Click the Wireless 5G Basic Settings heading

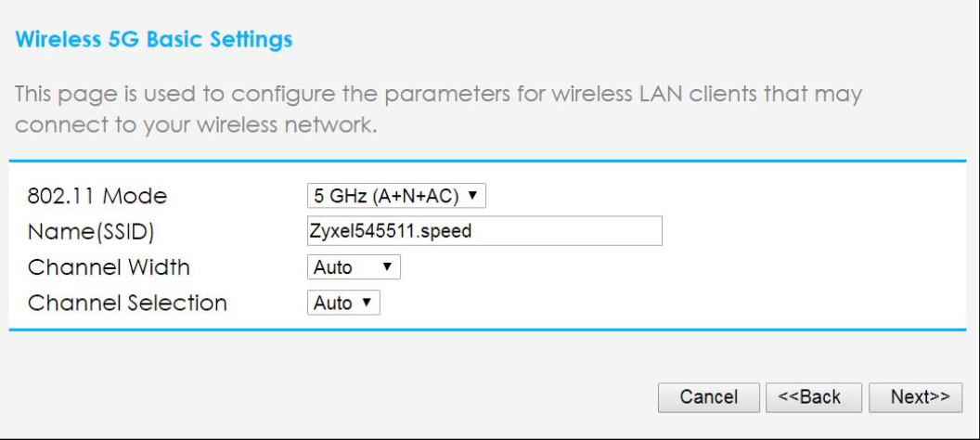click(154, 41)
